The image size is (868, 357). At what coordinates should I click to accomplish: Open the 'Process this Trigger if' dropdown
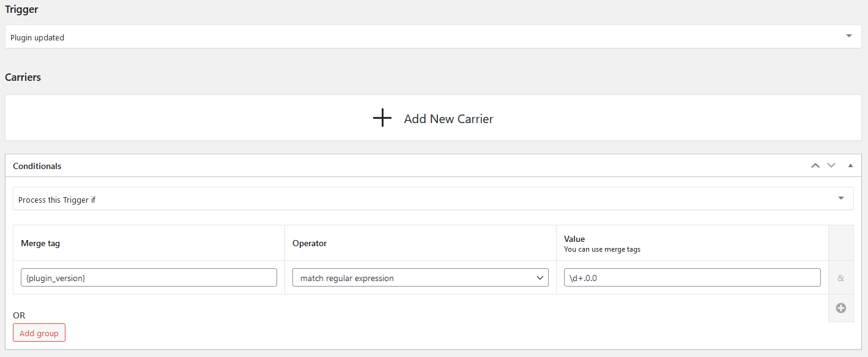(433, 198)
